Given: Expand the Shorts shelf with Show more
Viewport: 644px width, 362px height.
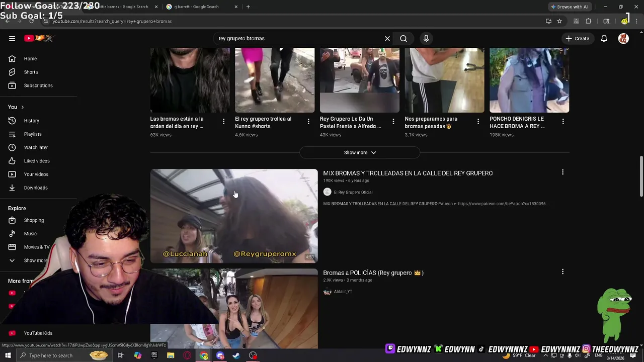Looking at the screenshot, I should coord(360,152).
